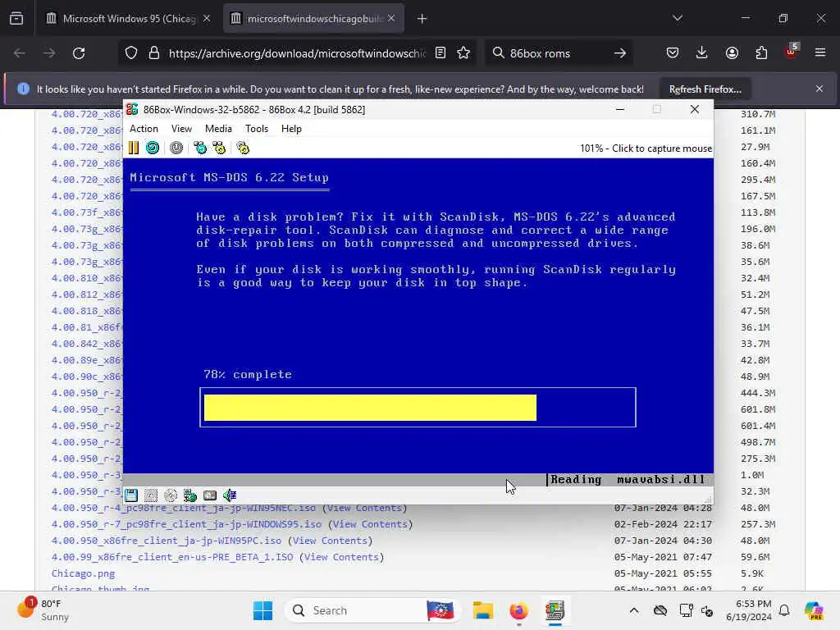The width and height of the screenshot is (840, 630).
Task: Open the Firefox Downloads panel
Action: [x=702, y=53]
